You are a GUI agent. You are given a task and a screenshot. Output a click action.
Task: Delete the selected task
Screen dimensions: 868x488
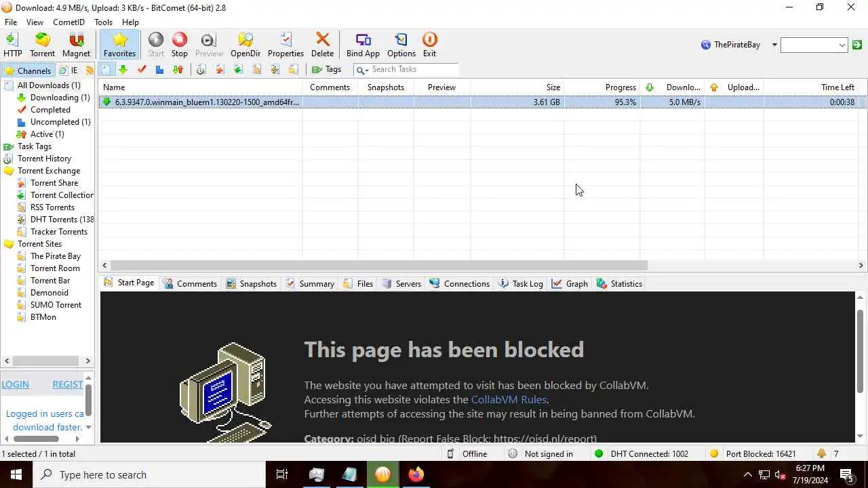tap(323, 45)
